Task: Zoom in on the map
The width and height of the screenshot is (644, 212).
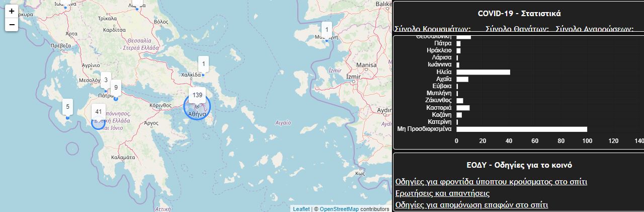Action: (x=12, y=11)
